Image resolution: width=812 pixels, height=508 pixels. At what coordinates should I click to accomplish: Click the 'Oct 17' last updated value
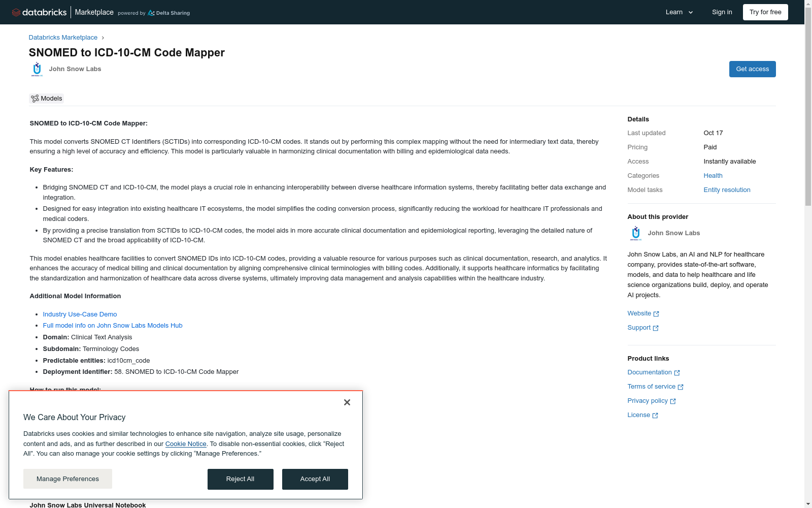(713, 133)
